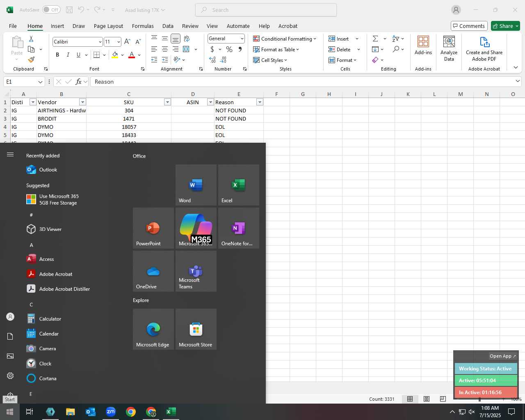Screen dimensions: 525x420
Task: Click the Share button
Action: point(505,26)
